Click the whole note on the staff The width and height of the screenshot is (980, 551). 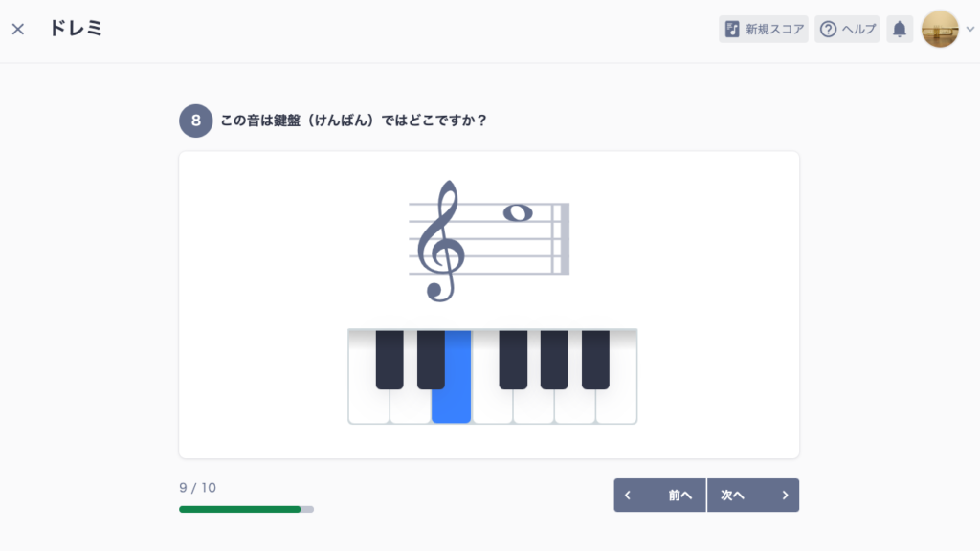(x=518, y=213)
